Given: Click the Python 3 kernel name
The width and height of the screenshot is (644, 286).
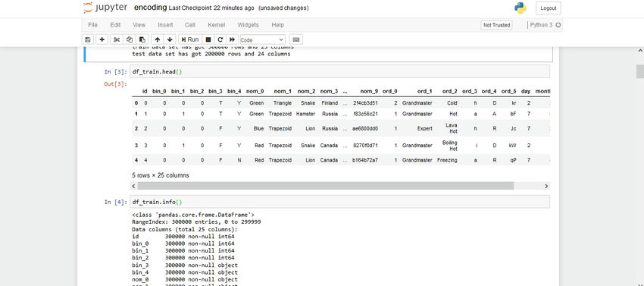Looking at the screenshot, I should click(x=541, y=25).
